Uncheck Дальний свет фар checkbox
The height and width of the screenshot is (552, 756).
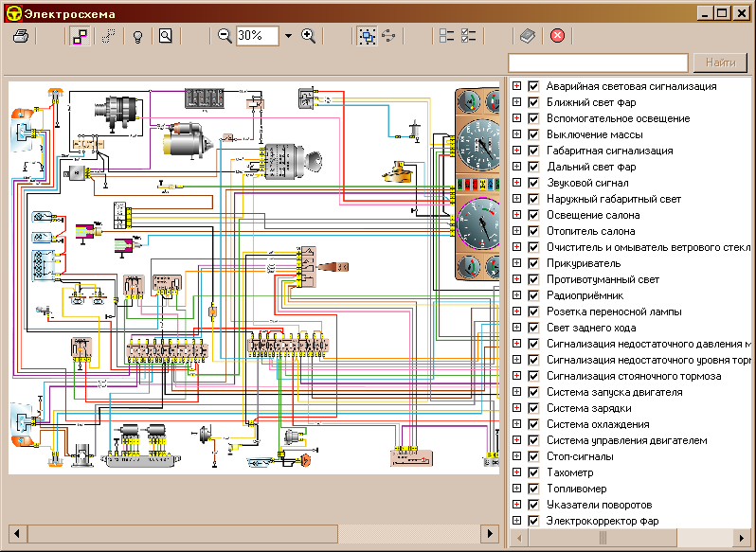pyautogui.click(x=533, y=167)
